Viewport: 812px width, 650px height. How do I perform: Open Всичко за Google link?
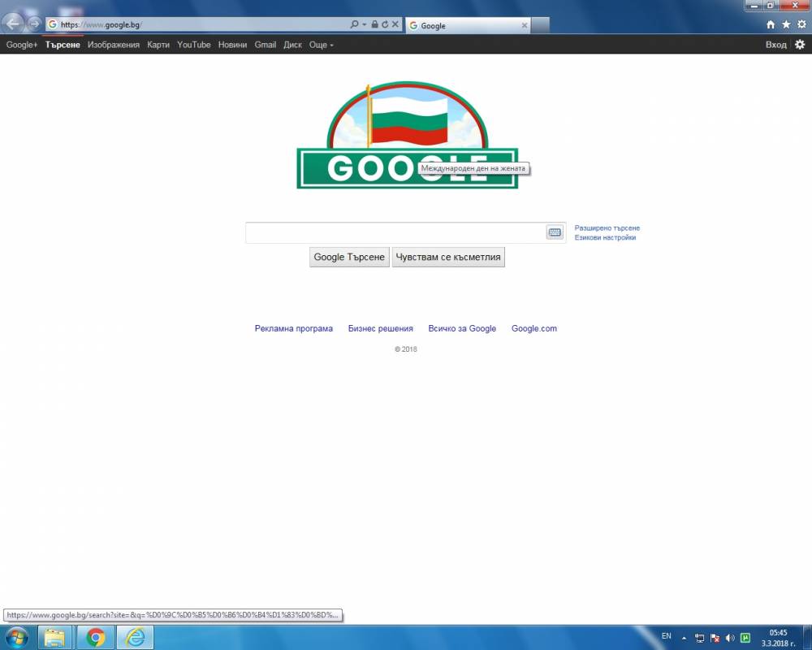[x=462, y=328]
